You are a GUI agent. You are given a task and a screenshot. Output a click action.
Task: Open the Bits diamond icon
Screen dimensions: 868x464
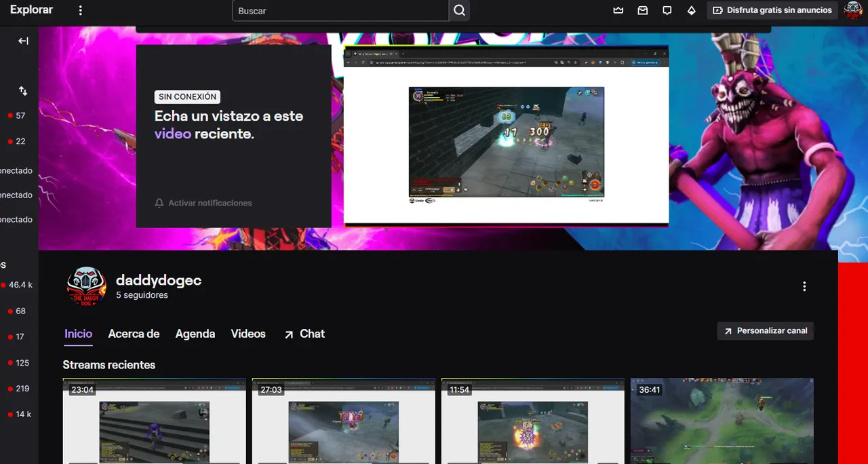pos(691,10)
